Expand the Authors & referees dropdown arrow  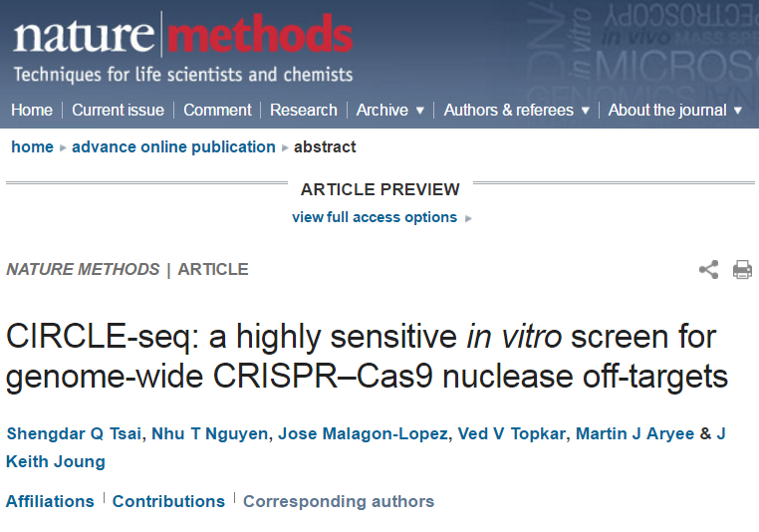point(586,111)
